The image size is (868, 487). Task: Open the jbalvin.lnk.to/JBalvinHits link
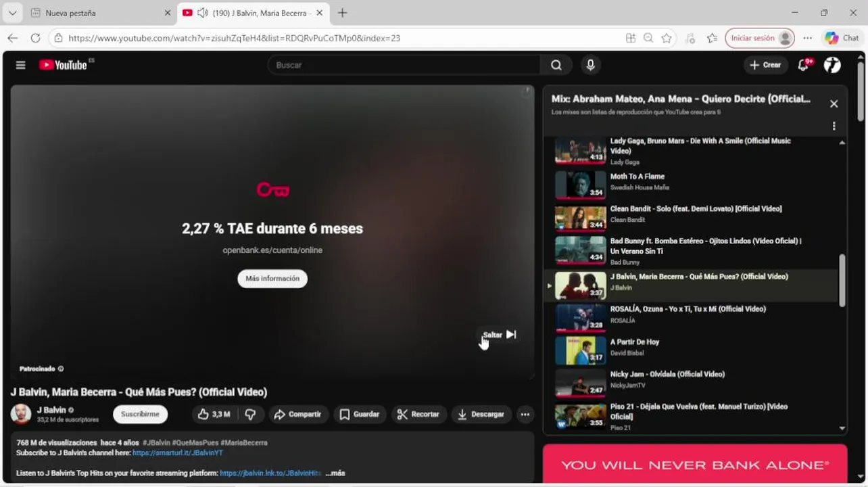(x=270, y=473)
